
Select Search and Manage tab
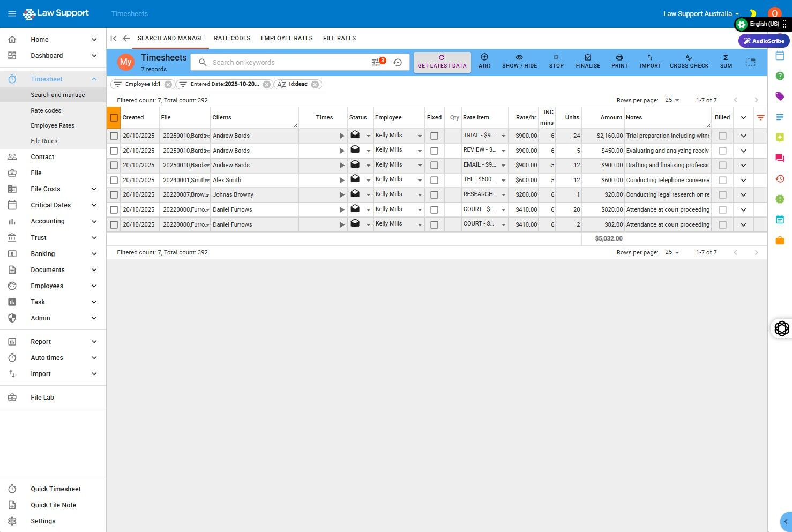[170, 38]
